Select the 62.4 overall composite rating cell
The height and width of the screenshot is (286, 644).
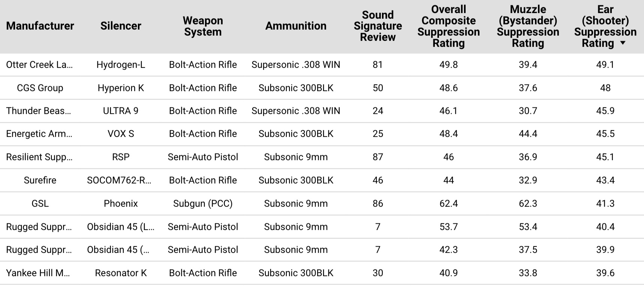[448, 203]
